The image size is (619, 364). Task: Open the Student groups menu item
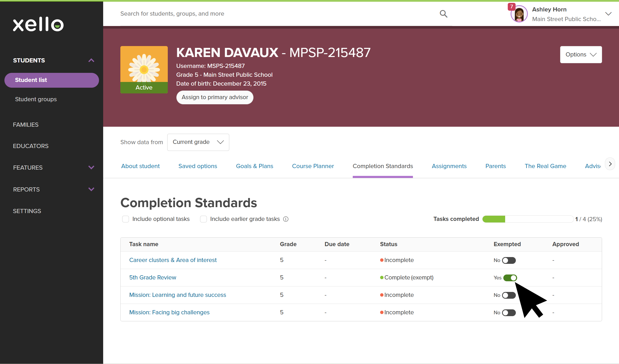(36, 99)
